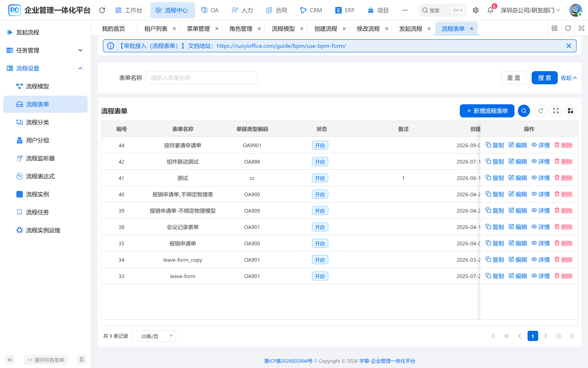Close the blue info alert banner

[x=569, y=46]
